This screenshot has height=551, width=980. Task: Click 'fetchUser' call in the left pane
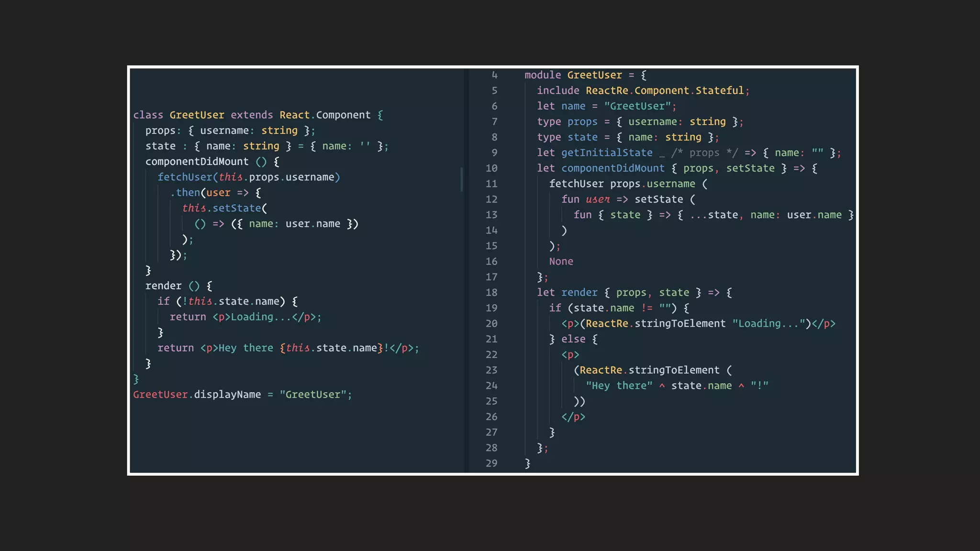(x=185, y=177)
